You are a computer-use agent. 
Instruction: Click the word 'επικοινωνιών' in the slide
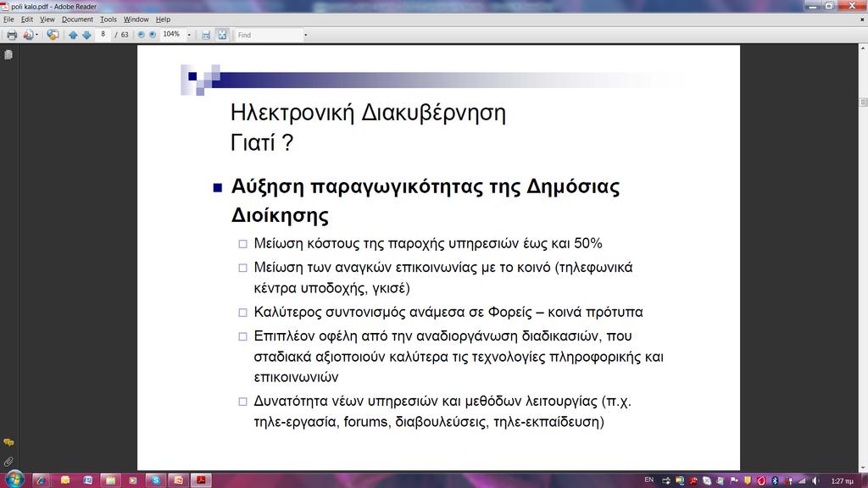coord(296,377)
